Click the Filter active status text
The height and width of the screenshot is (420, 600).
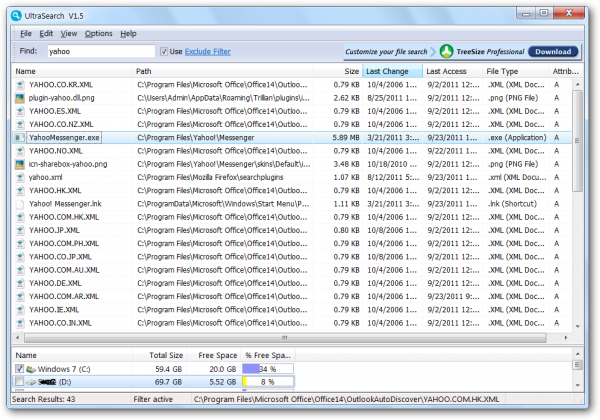click(x=153, y=399)
